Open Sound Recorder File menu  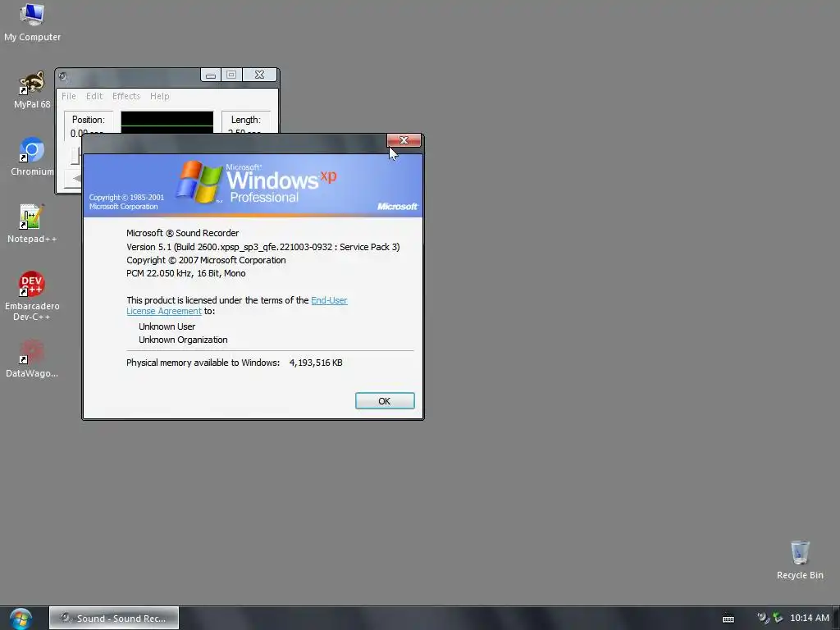69,96
